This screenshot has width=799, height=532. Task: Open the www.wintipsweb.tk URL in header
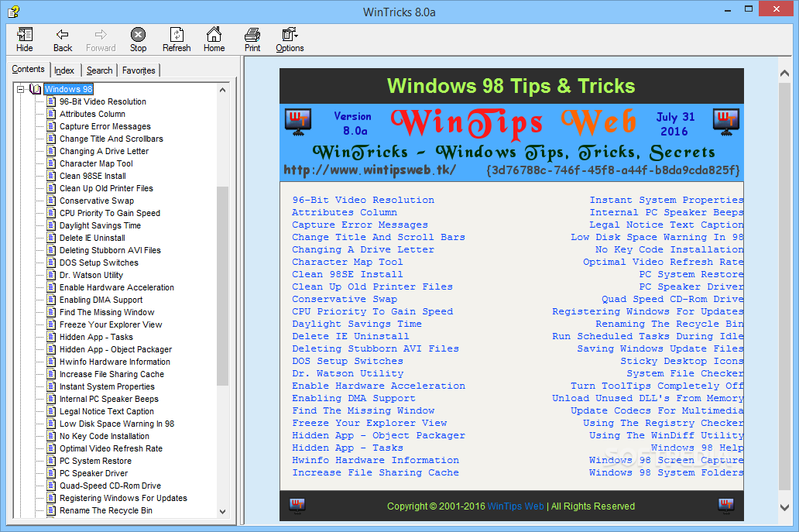[369, 170]
